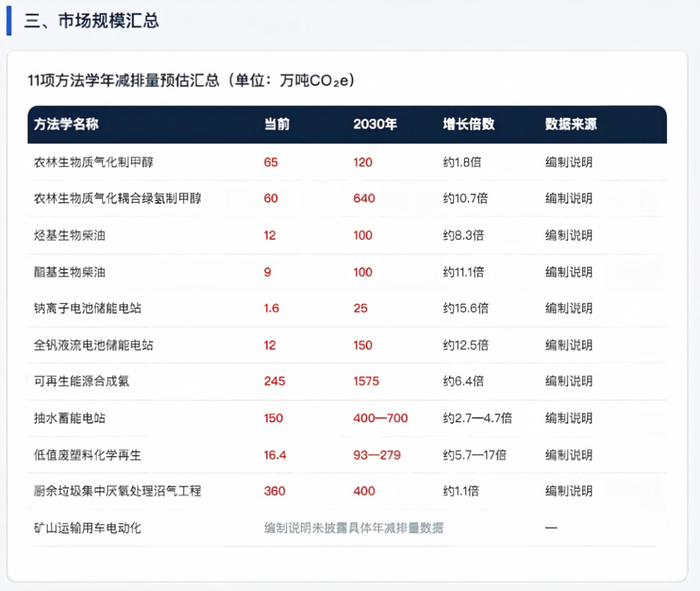The height and width of the screenshot is (591, 700).
Task: Click 2030 value 400 in 厨余垃圾 row
Action: coord(364,491)
